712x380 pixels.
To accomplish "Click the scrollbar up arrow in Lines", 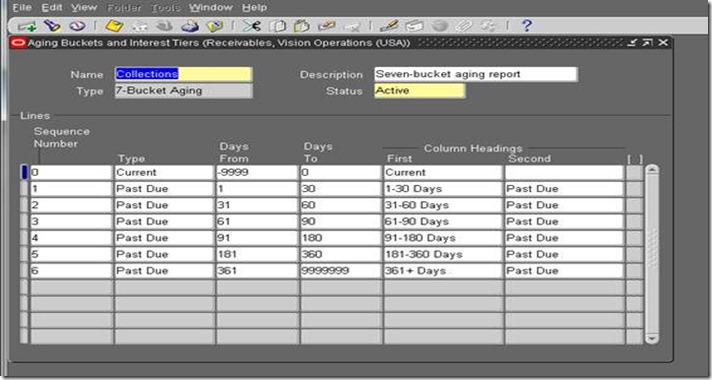I will click(652, 170).
